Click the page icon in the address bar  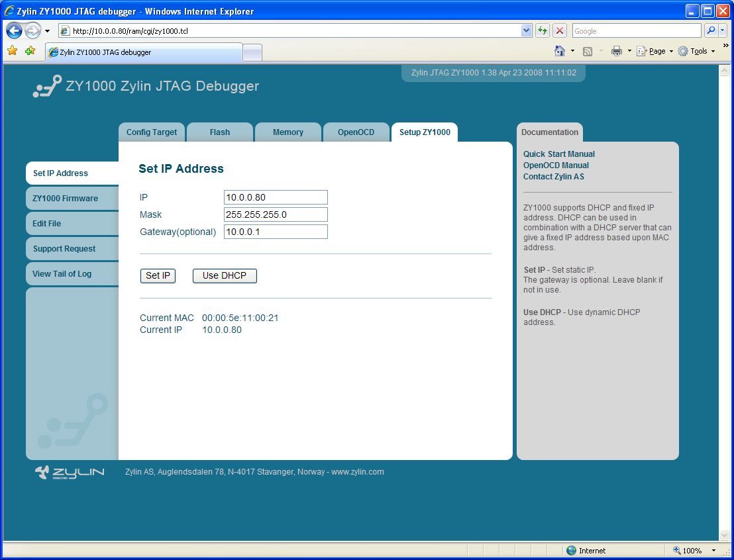[66, 31]
